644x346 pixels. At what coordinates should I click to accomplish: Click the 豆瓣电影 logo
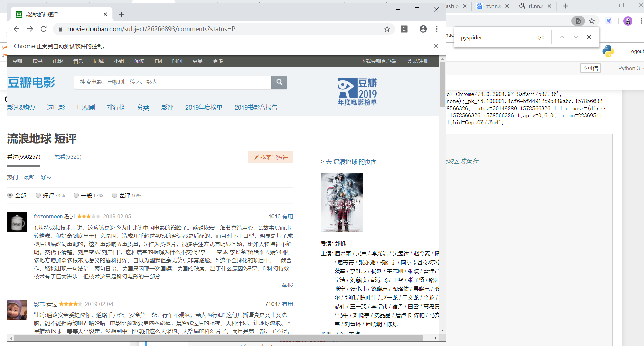click(31, 82)
